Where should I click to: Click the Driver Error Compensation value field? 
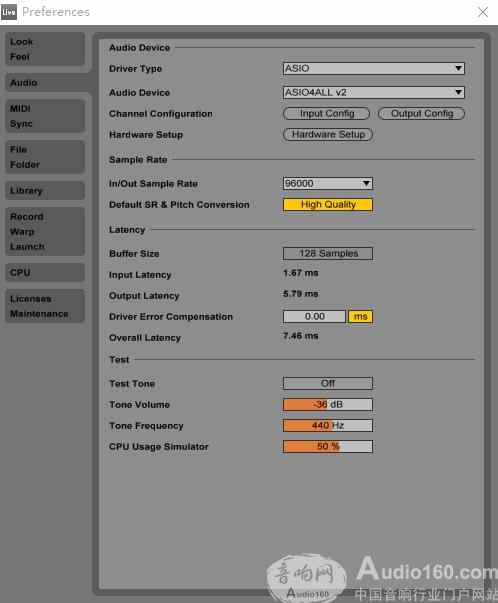pyautogui.click(x=314, y=316)
